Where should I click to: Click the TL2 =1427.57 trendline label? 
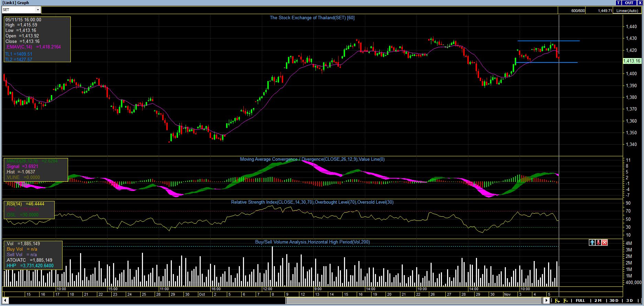19,60
